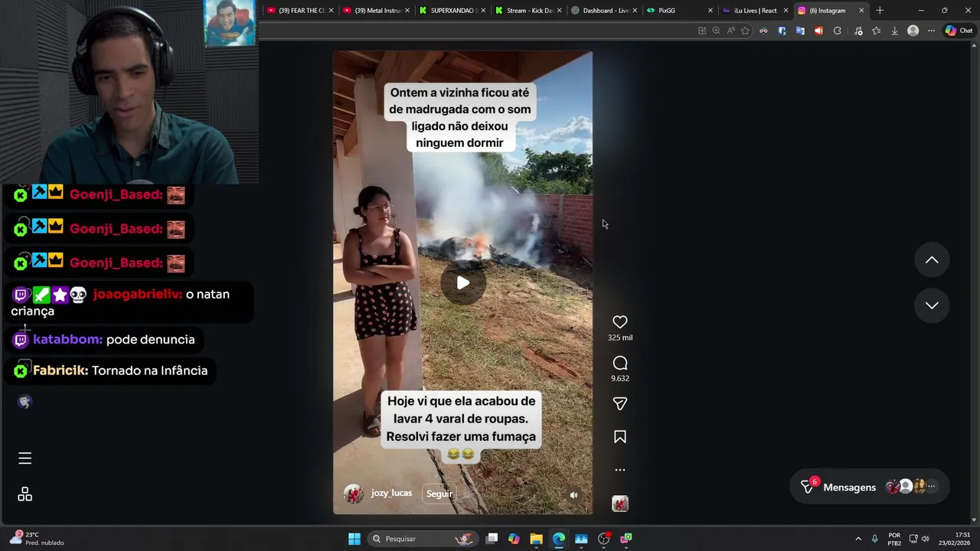Image resolution: width=980 pixels, height=551 pixels.
Task: Open File Explorer from the taskbar
Action: tap(536, 539)
